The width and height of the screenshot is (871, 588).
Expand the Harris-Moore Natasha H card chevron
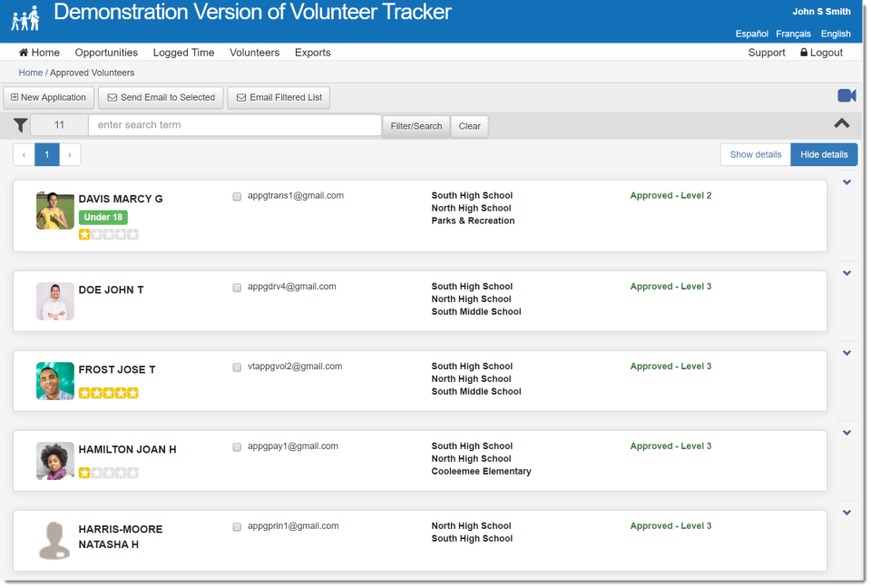[847, 513]
